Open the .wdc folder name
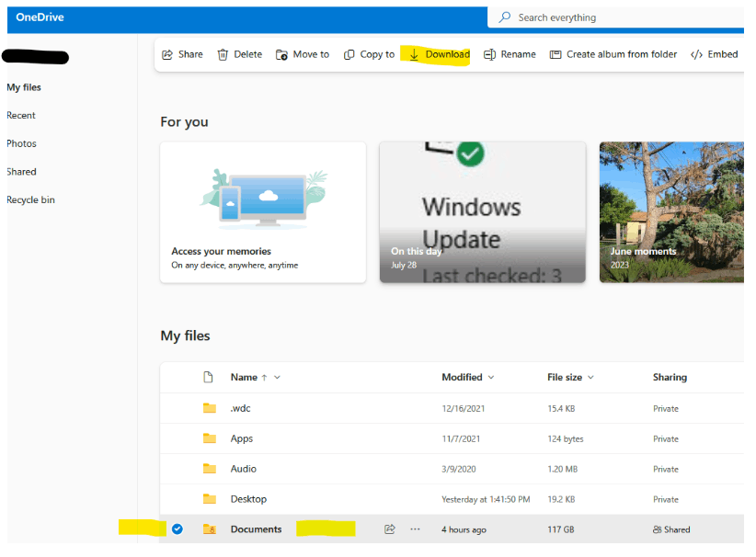 [240, 408]
